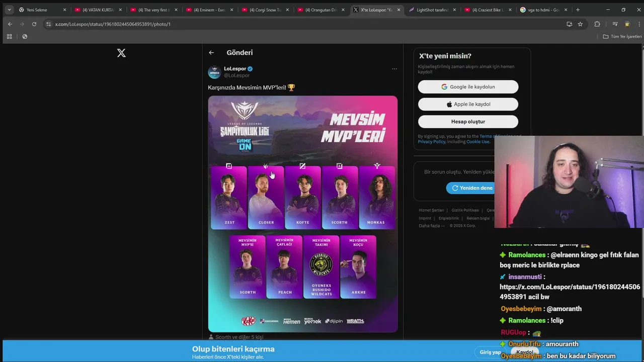The height and width of the screenshot is (362, 644).
Task: Open LoLespor profile avatar
Action: 214,72
